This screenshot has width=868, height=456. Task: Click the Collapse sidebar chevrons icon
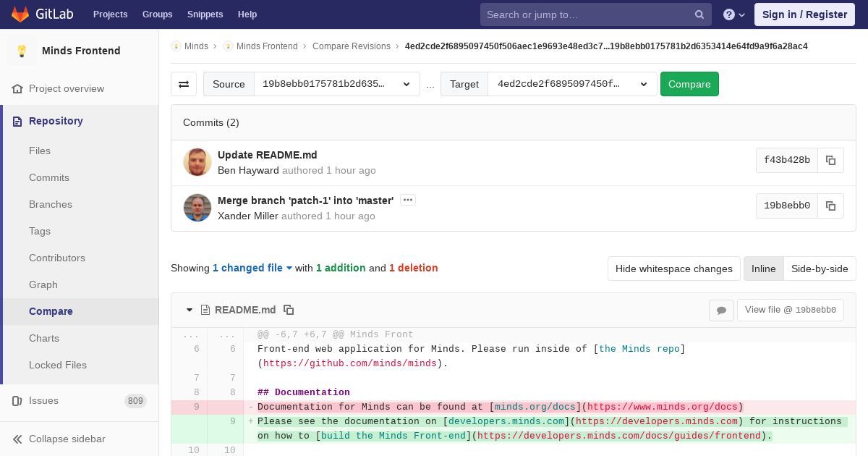(x=17, y=439)
